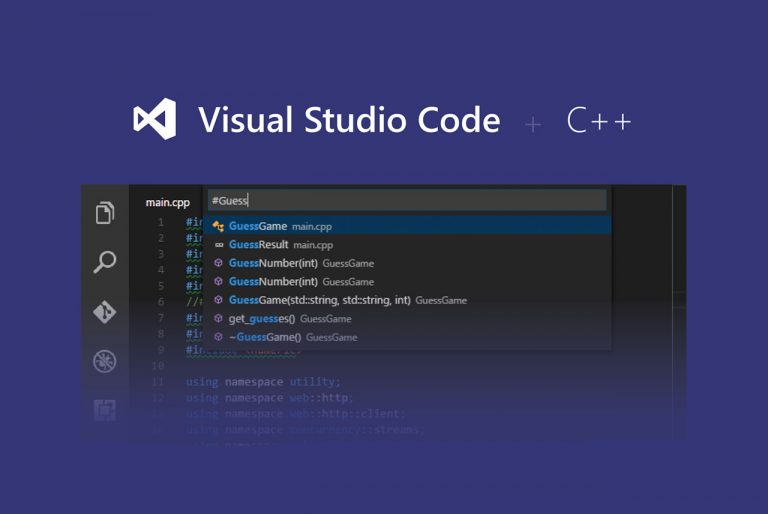Image resolution: width=768 pixels, height=514 pixels.
Task: Select GuessGame main.cpp suggestion
Action: pos(407,226)
